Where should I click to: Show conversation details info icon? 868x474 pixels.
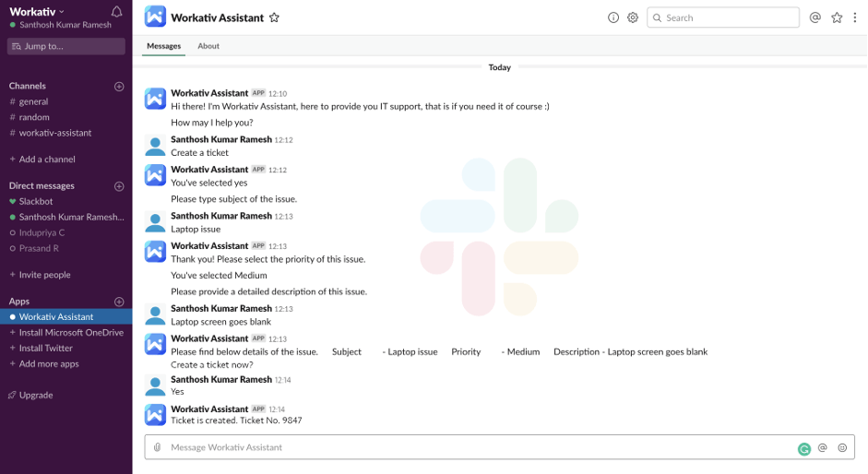[x=613, y=18]
